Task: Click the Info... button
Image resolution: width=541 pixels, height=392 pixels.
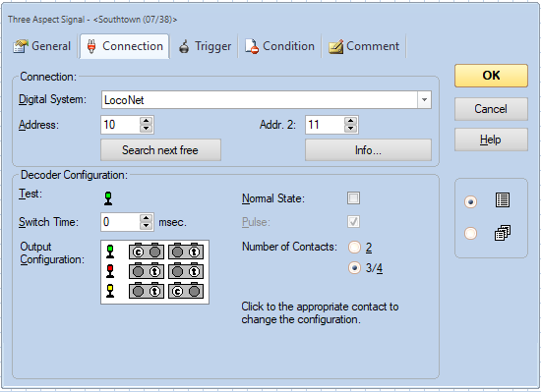Action: 368,150
